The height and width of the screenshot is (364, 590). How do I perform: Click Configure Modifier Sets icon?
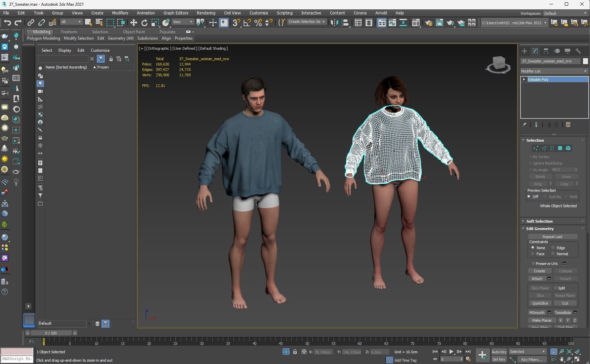pyautogui.click(x=568, y=125)
